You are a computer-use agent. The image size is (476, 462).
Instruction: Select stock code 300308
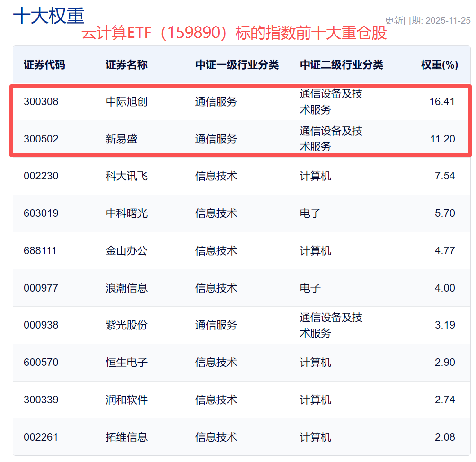tap(41, 101)
